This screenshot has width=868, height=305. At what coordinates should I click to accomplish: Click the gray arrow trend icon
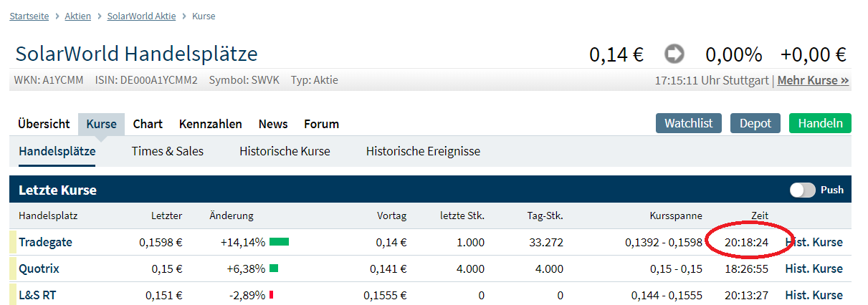tap(674, 54)
